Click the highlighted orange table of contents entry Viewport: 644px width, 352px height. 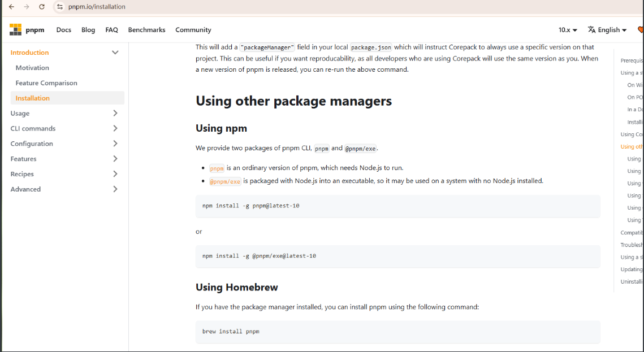pyautogui.click(x=632, y=146)
